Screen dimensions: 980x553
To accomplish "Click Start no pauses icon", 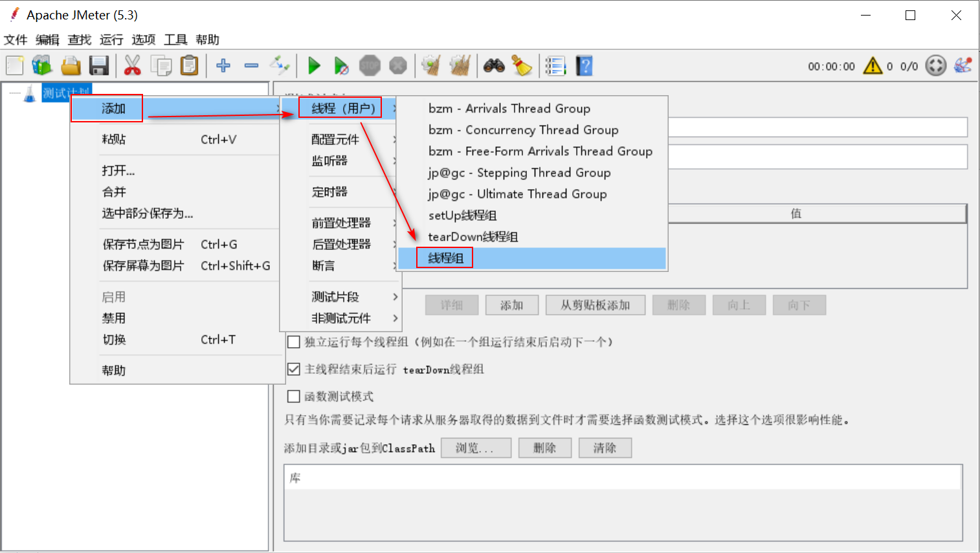I will [341, 65].
